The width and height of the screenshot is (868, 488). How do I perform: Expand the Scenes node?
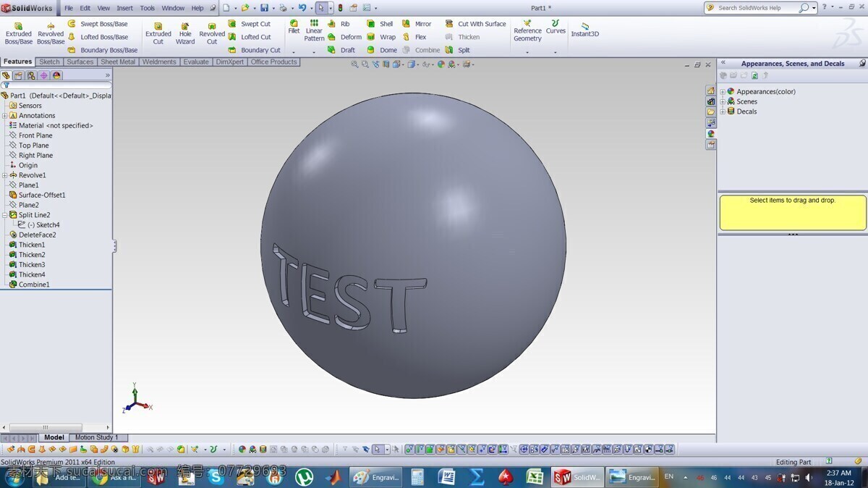click(x=723, y=102)
